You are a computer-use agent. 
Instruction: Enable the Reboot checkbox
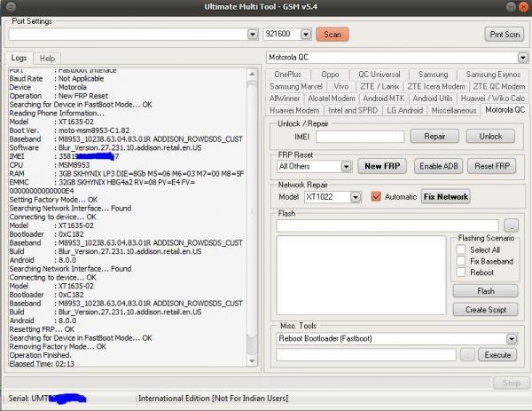click(x=461, y=272)
